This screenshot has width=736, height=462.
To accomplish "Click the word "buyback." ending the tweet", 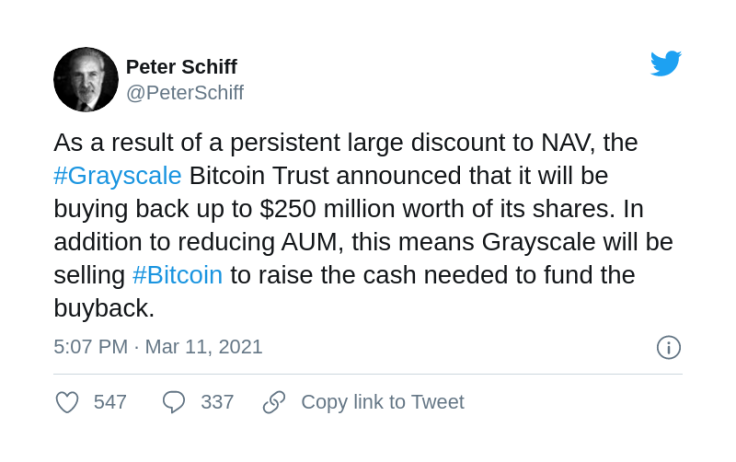I will point(104,308).
